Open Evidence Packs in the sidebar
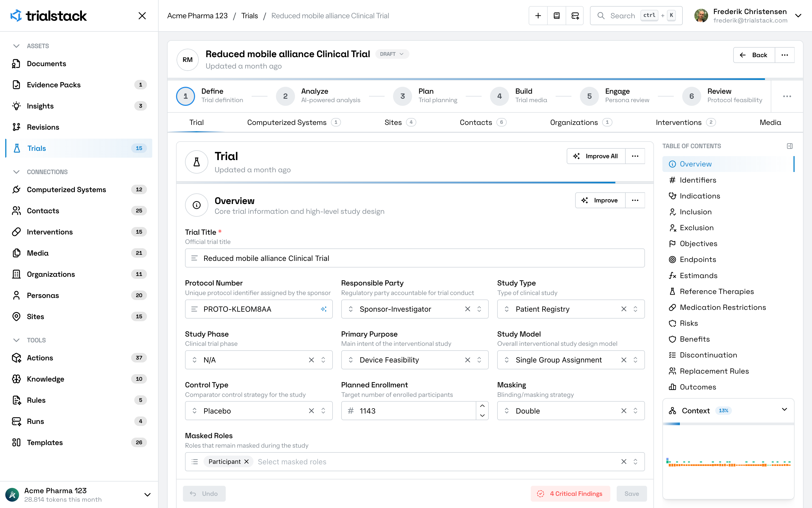The height and width of the screenshot is (508, 812). click(x=79, y=85)
